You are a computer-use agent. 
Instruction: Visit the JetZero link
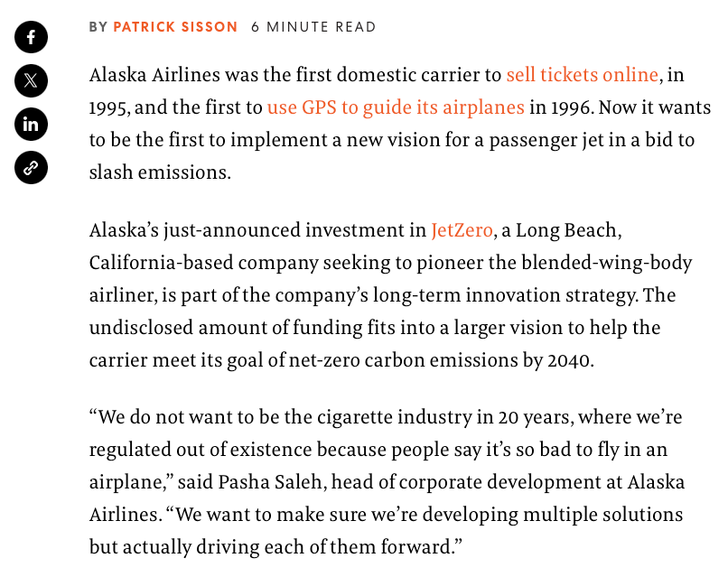click(462, 230)
